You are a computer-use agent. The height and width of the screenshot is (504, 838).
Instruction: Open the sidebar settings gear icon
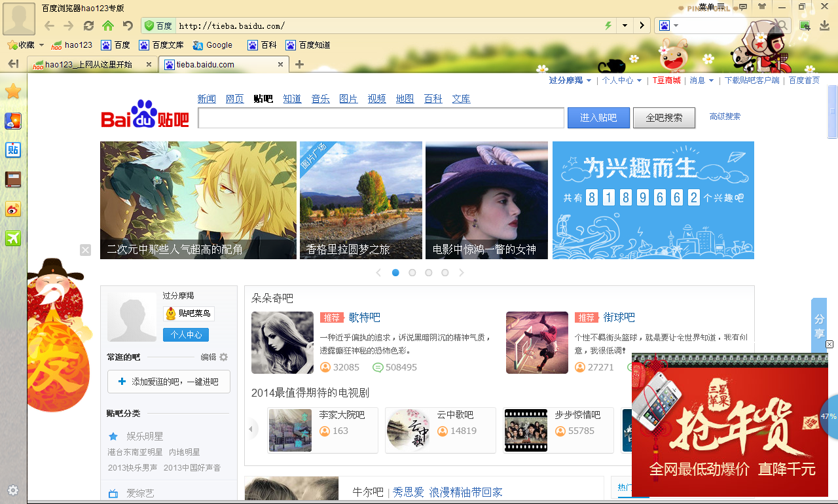pyautogui.click(x=13, y=490)
